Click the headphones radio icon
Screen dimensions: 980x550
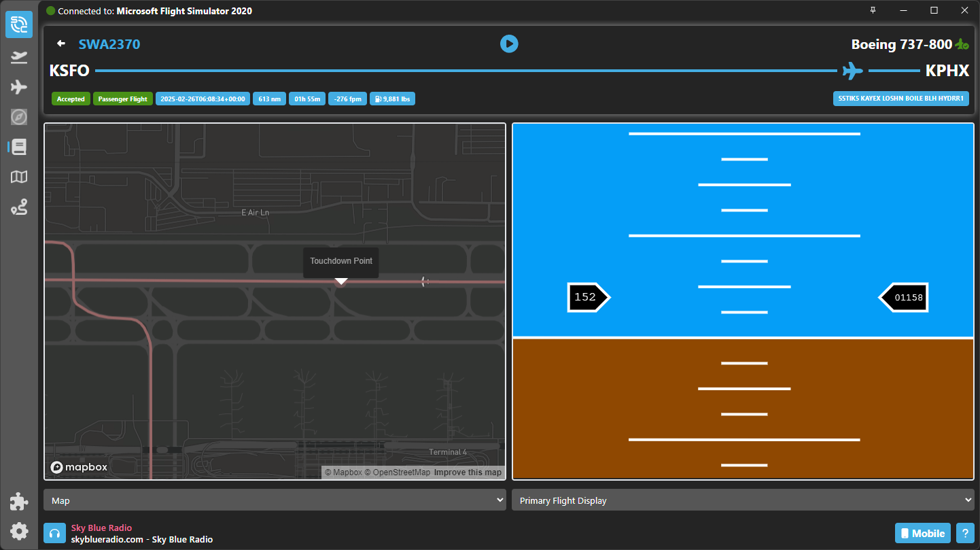[x=54, y=534]
